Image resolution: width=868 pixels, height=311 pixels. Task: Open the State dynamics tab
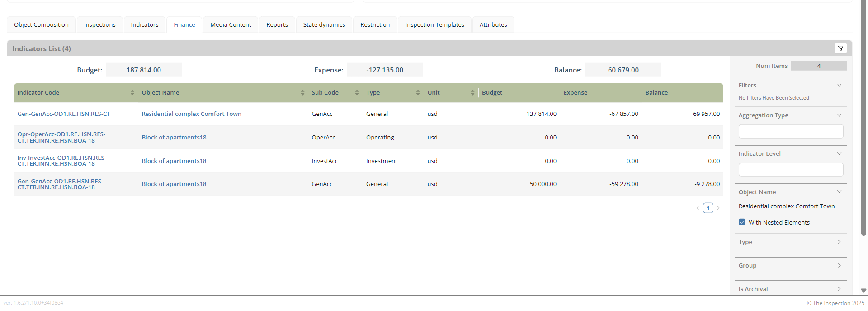pos(324,25)
